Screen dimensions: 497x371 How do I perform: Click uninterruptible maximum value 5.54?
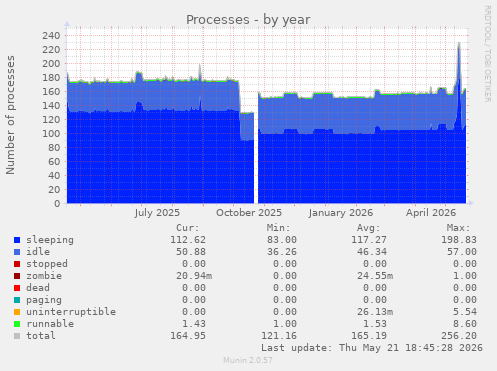pos(465,312)
